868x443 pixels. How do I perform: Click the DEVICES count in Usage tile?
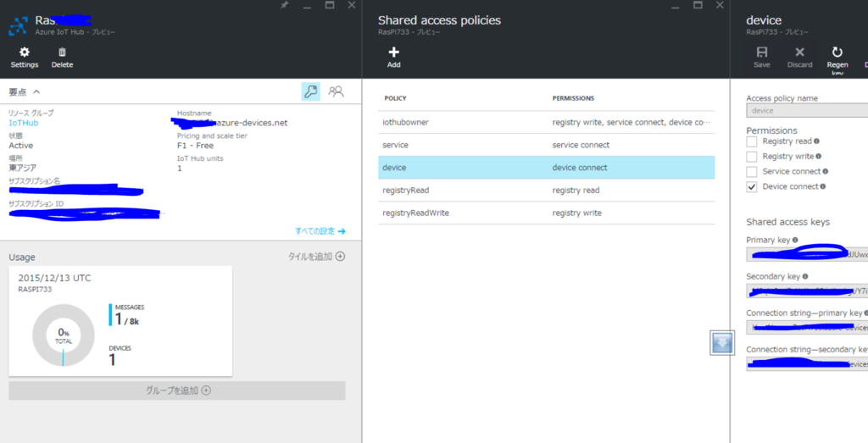tap(120, 357)
